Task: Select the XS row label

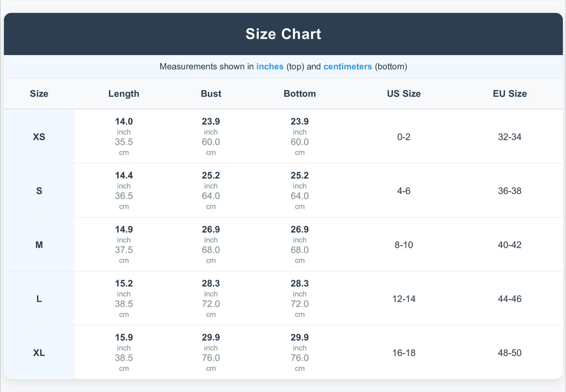Action: 39,137
